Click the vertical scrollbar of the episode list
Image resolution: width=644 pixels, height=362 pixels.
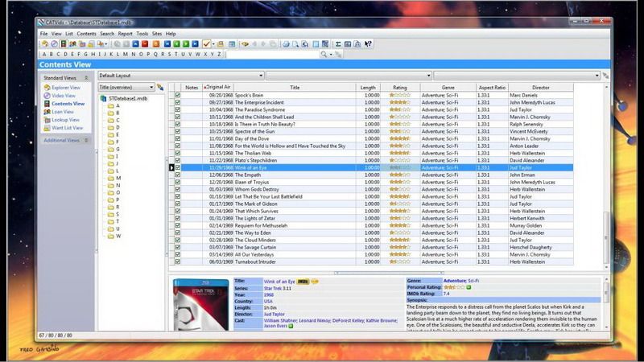(x=606, y=225)
